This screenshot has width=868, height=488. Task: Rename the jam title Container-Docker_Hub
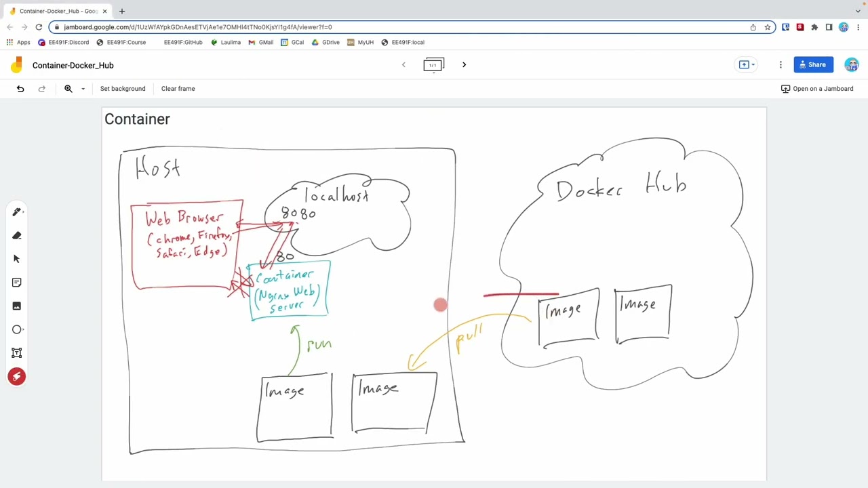(73, 66)
